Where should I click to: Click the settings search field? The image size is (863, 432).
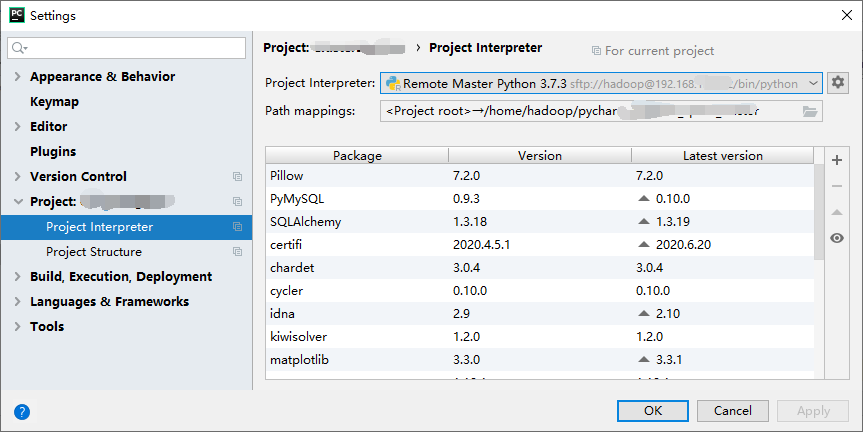127,48
